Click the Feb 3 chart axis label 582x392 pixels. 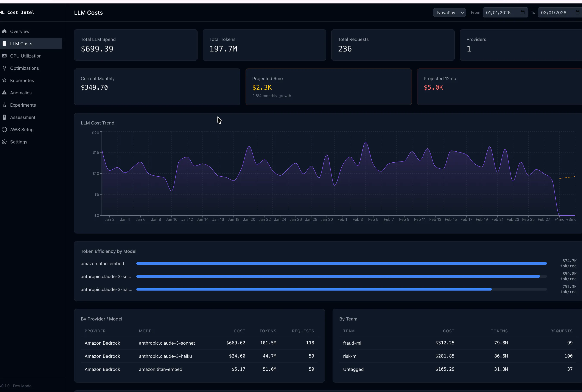[358, 219]
